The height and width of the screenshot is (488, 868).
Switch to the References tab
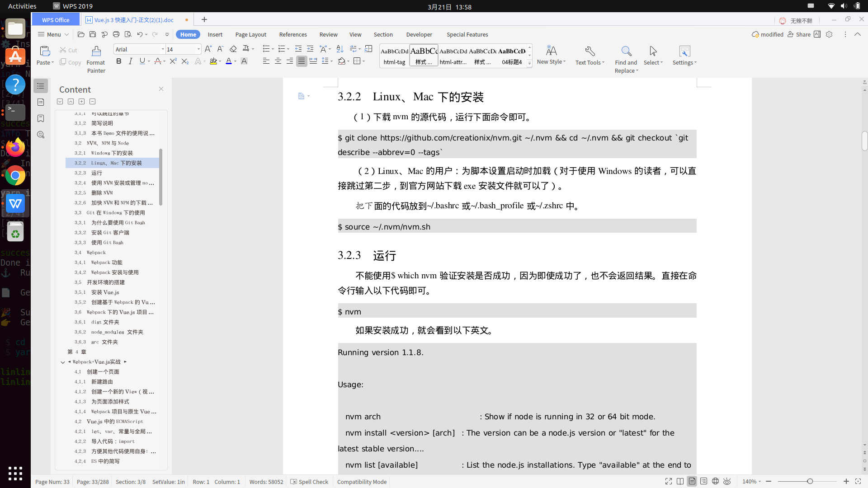click(x=293, y=34)
